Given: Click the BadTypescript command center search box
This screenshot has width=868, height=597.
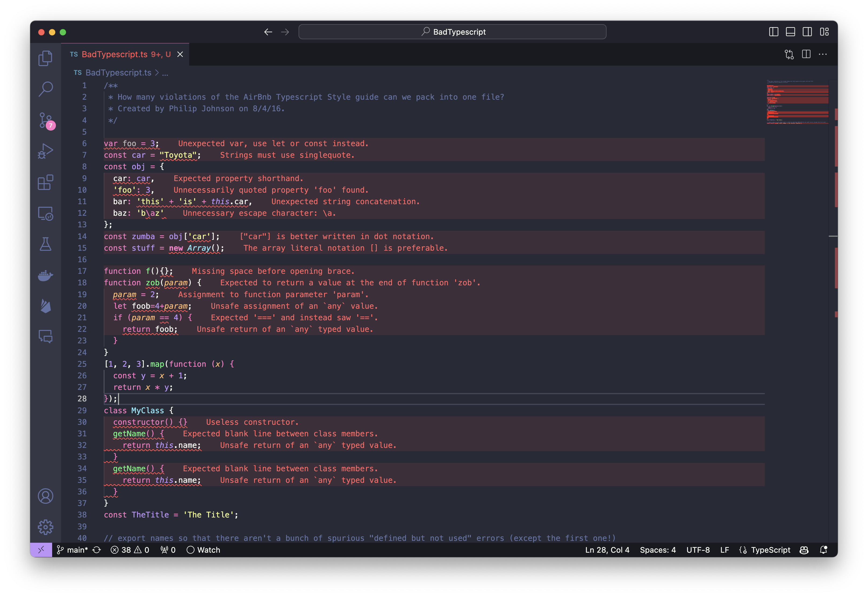Looking at the screenshot, I should point(452,32).
